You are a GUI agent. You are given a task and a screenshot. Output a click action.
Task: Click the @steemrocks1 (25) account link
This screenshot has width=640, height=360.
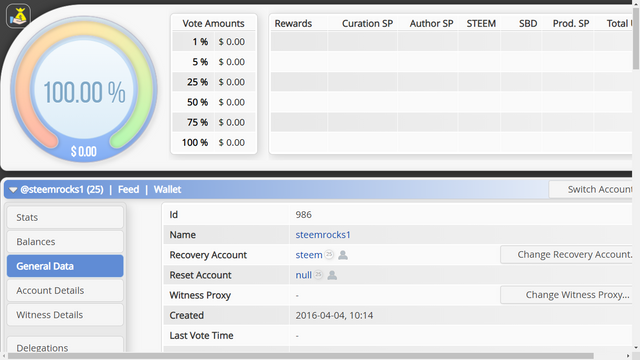62,189
